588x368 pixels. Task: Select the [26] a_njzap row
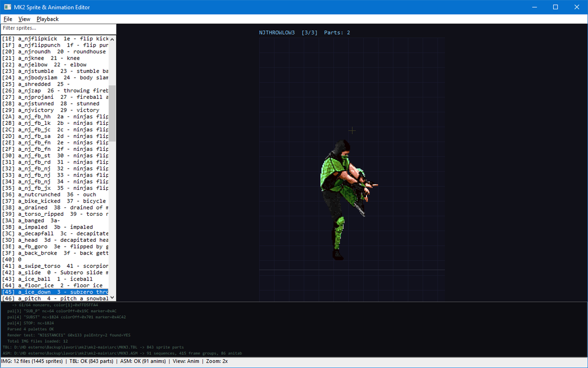coord(54,91)
